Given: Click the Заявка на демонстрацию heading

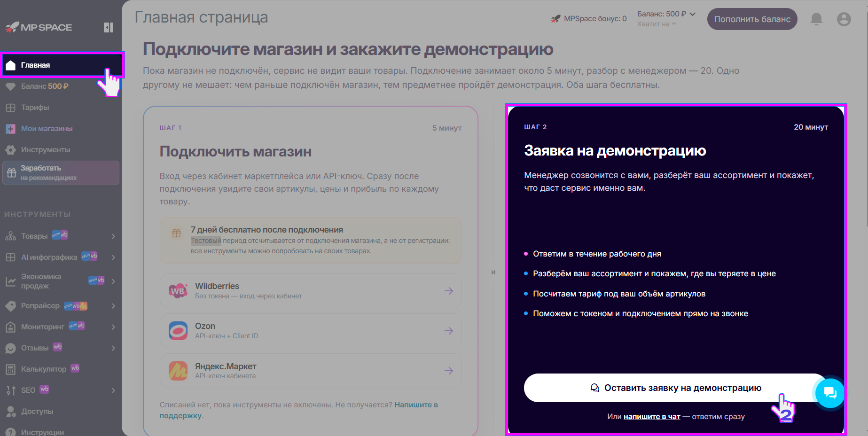Looking at the screenshot, I should click(x=615, y=150).
